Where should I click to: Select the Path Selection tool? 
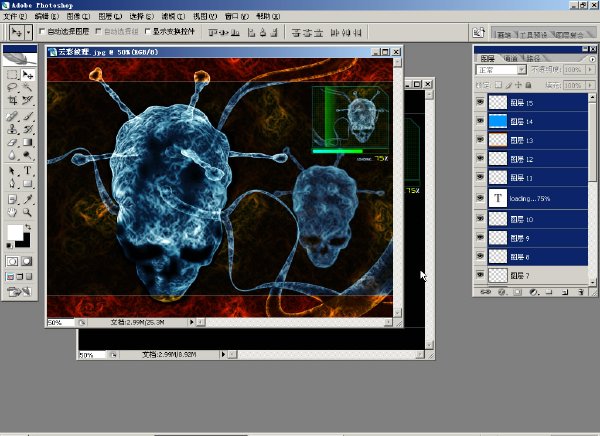point(12,170)
